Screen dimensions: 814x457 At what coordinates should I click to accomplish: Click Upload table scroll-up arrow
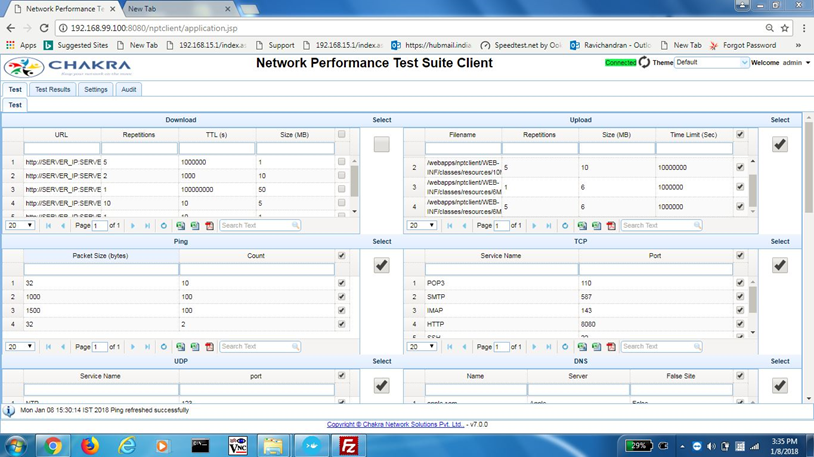[x=753, y=162]
